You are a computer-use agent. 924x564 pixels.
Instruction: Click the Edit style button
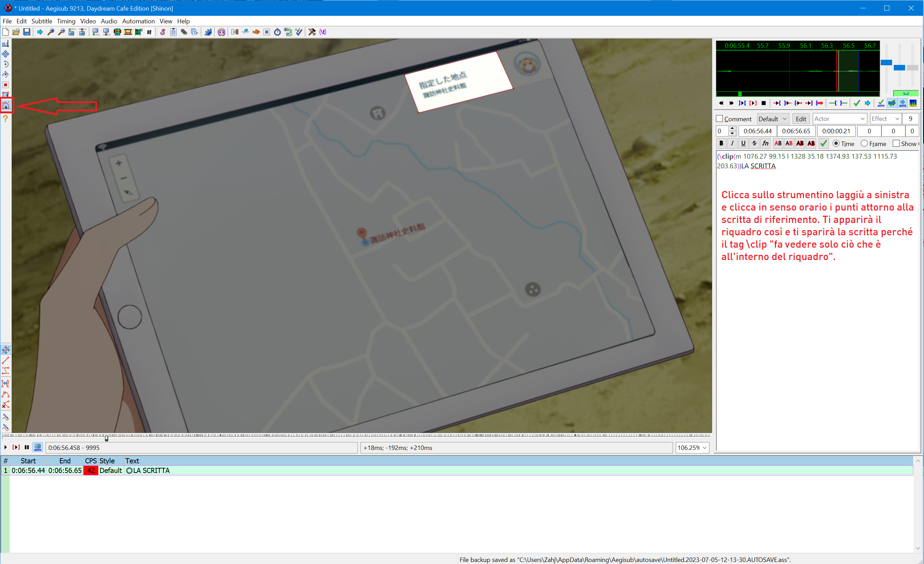click(x=801, y=119)
